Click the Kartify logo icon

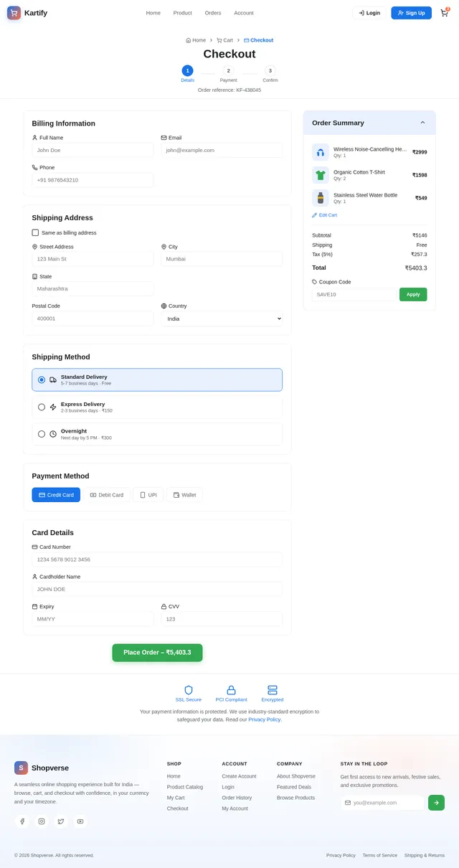click(14, 13)
